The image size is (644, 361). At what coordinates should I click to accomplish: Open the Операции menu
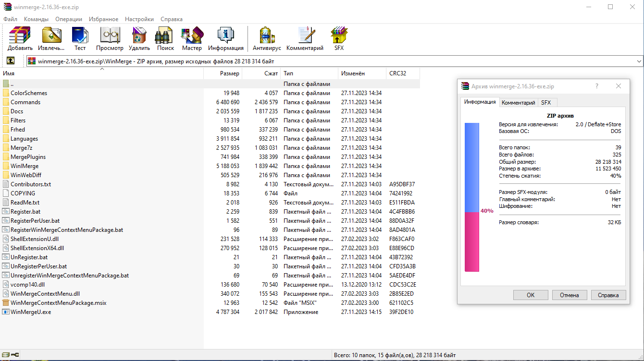point(69,19)
